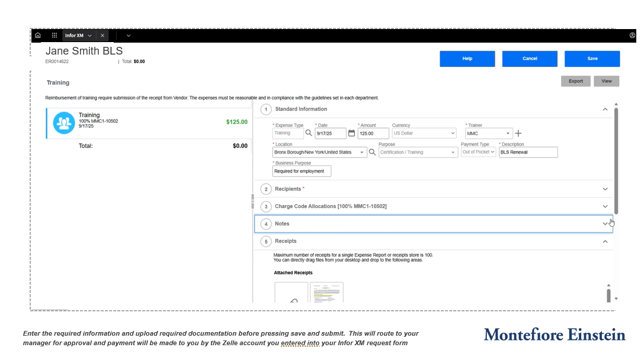
Task: Open the Location dropdown
Action: point(319,152)
